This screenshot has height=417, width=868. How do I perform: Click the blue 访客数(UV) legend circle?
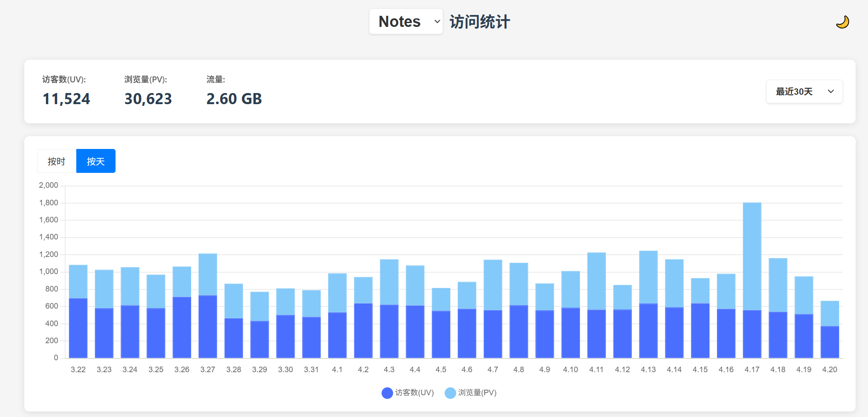point(387,393)
